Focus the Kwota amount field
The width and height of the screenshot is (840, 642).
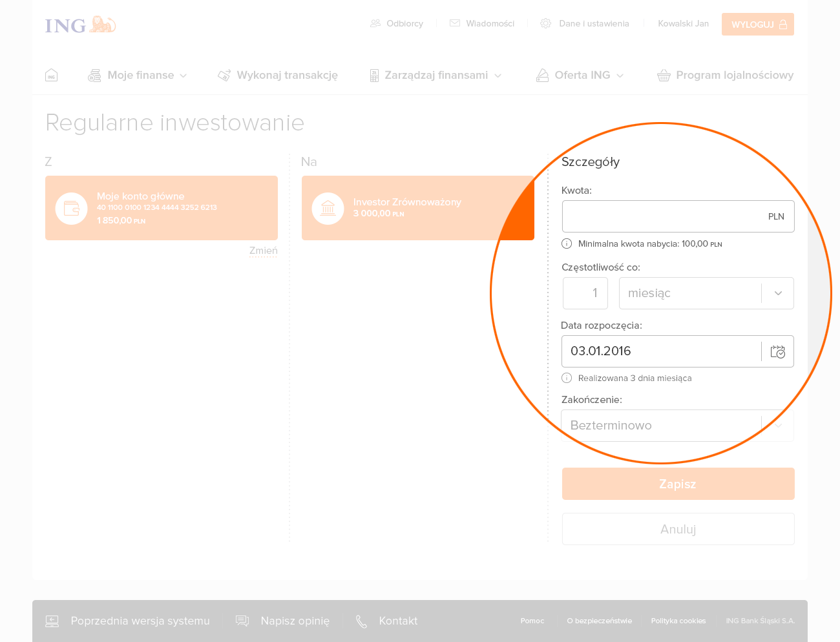tap(678, 216)
